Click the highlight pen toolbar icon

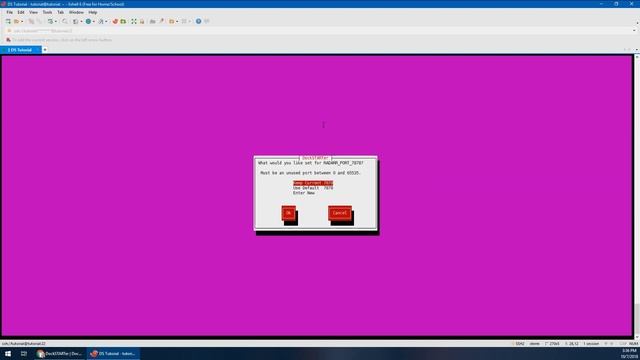coord(162,21)
